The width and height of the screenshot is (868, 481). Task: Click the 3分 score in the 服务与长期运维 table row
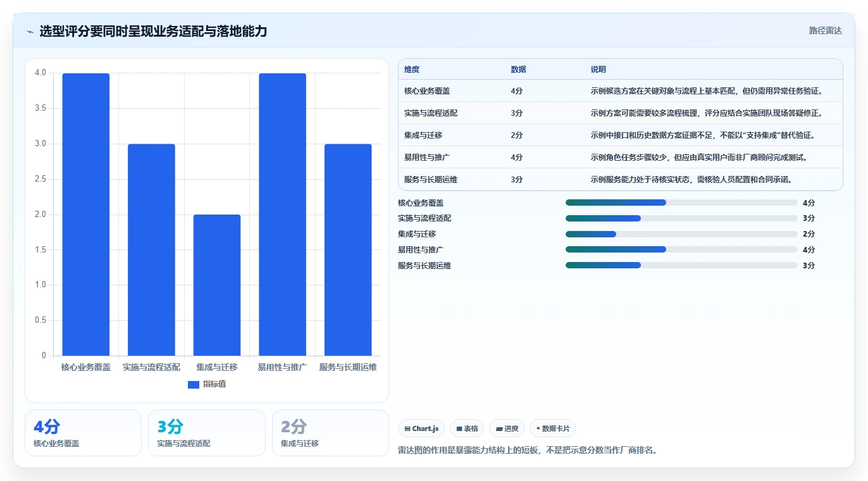click(517, 180)
